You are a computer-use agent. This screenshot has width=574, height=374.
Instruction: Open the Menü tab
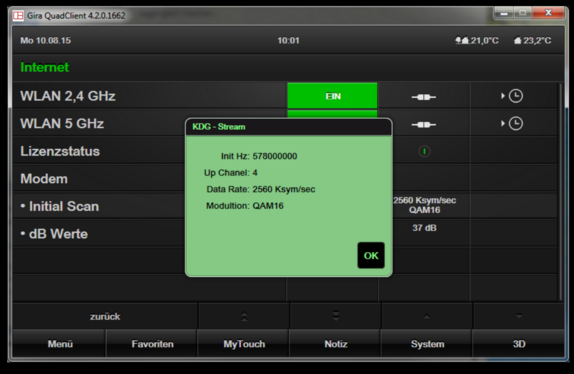coord(60,344)
